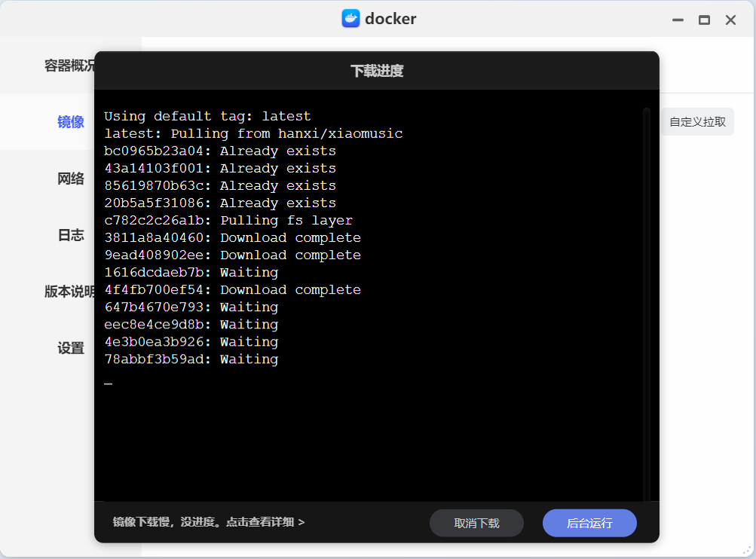
Task: Click the c782c2c26a1b 'Pulling fs layer' line
Action: click(228, 220)
